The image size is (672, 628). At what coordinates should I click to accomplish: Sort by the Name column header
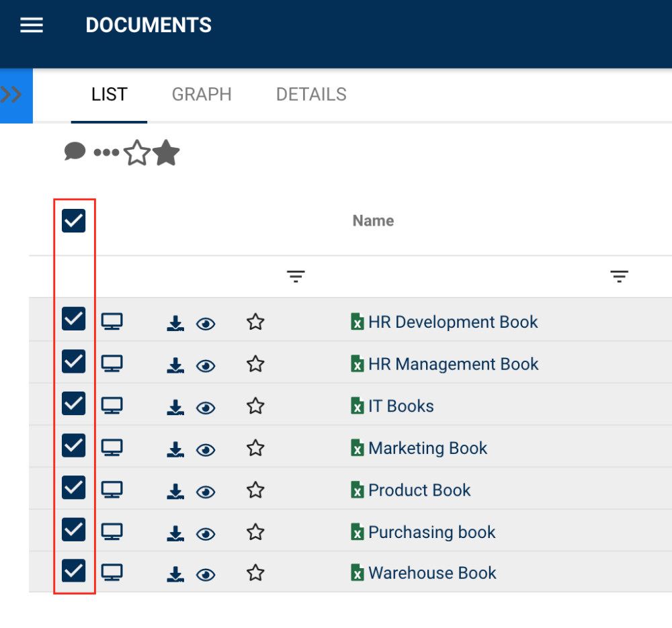tap(373, 221)
